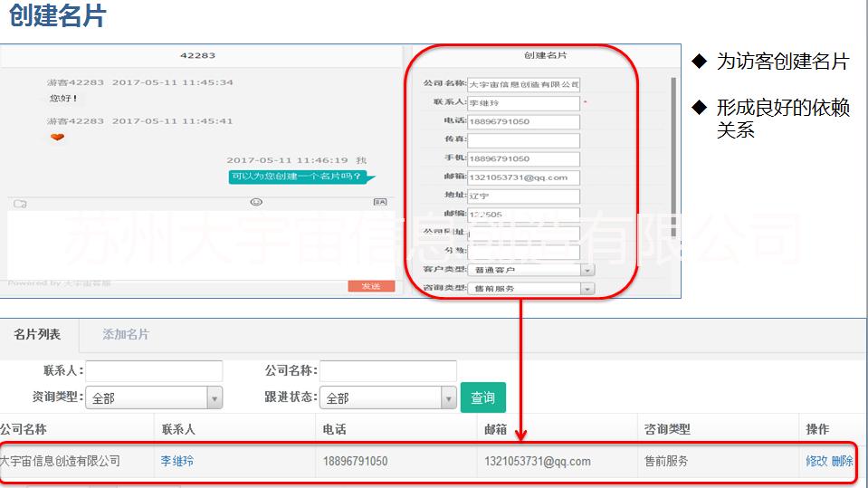
Task: Click the 联系人 search input field
Action: (154, 370)
